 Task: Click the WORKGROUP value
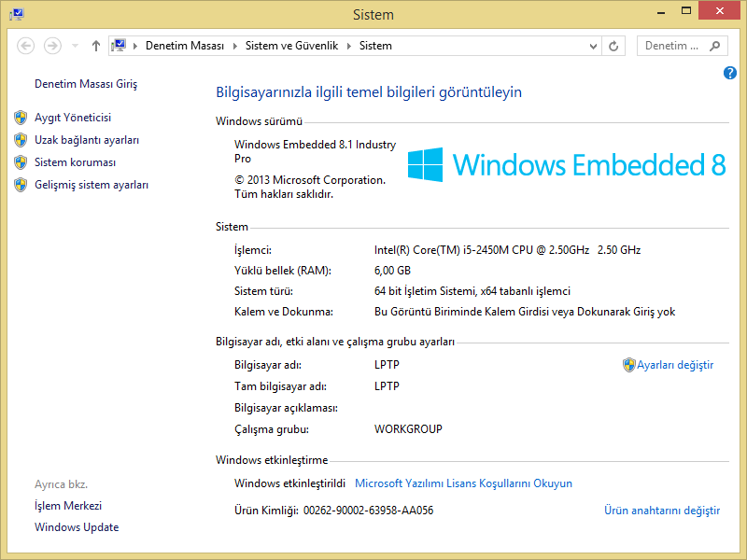click(408, 429)
